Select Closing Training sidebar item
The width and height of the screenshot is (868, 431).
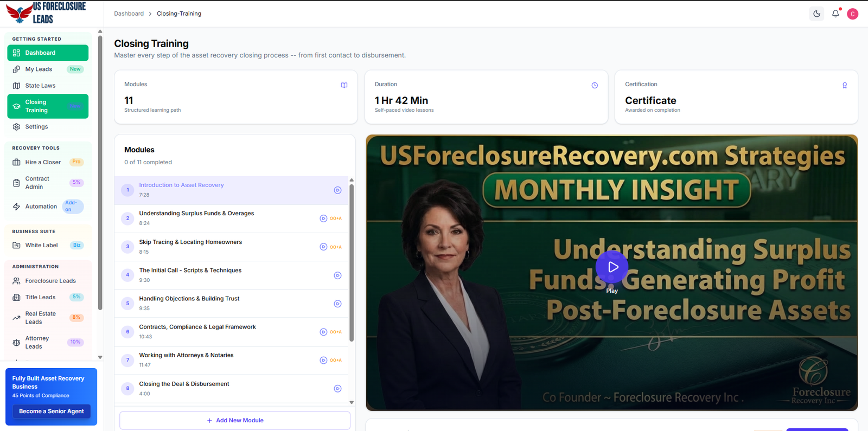point(48,106)
